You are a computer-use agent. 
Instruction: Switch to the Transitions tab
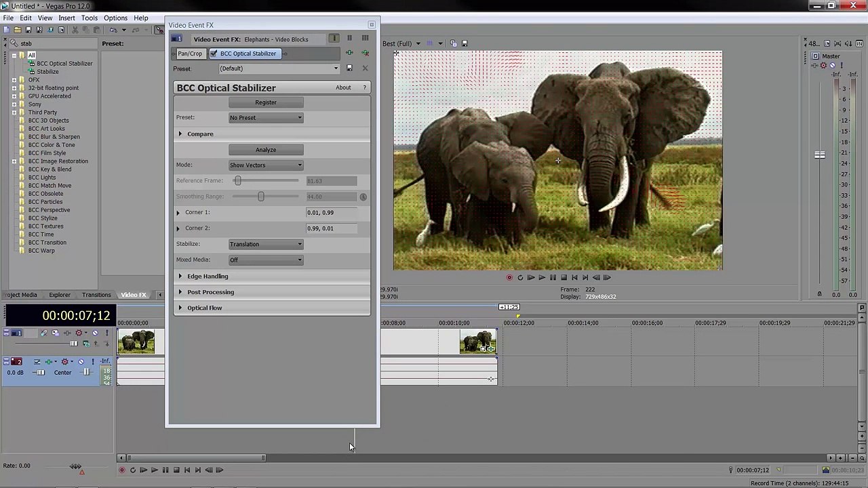(x=96, y=295)
